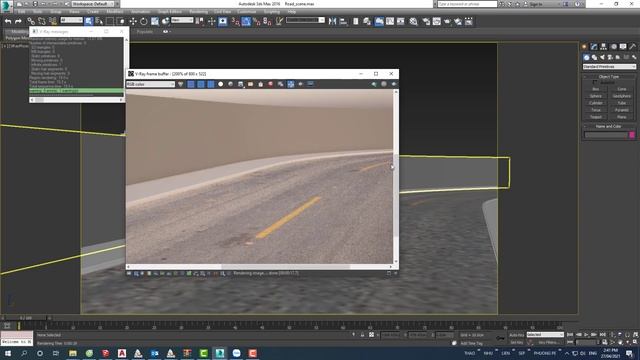The height and width of the screenshot is (360, 640).
Task: Open File Explorer from taskbar
Action: [x=73, y=353]
